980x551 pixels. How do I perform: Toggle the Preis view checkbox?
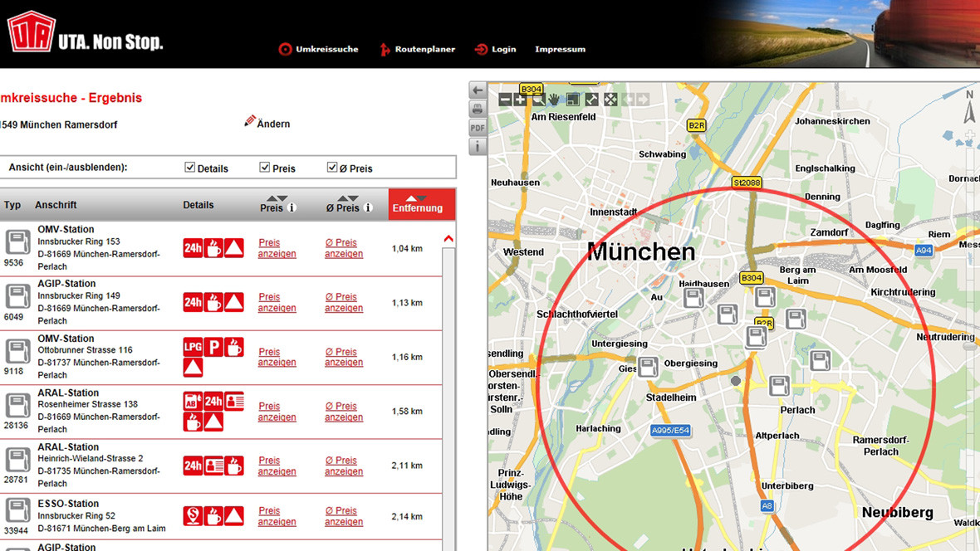[x=264, y=168]
